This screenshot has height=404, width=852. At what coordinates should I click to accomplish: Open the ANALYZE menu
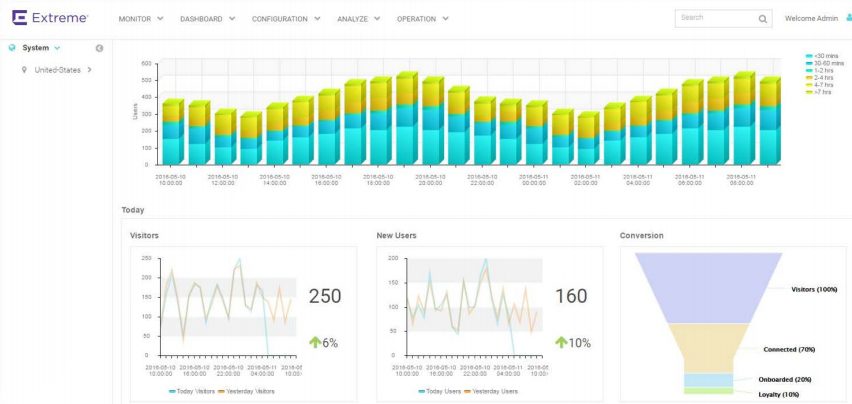coord(358,19)
